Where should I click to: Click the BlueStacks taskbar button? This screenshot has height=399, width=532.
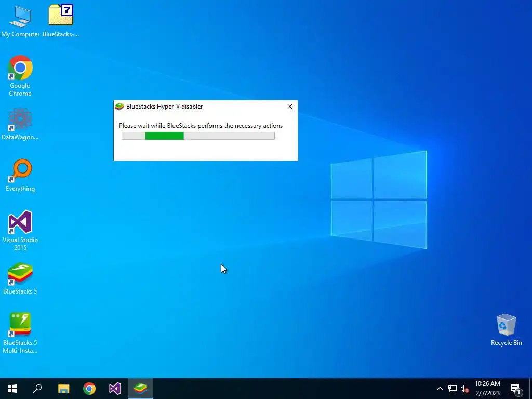coord(140,389)
